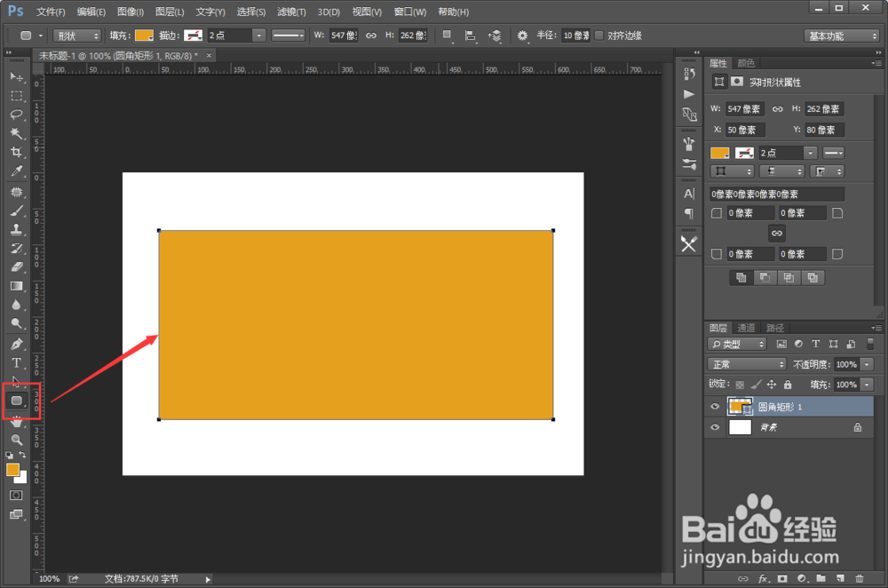Toggle the corner radius link button
This screenshot has width=888, height=588.
point(776,233)
